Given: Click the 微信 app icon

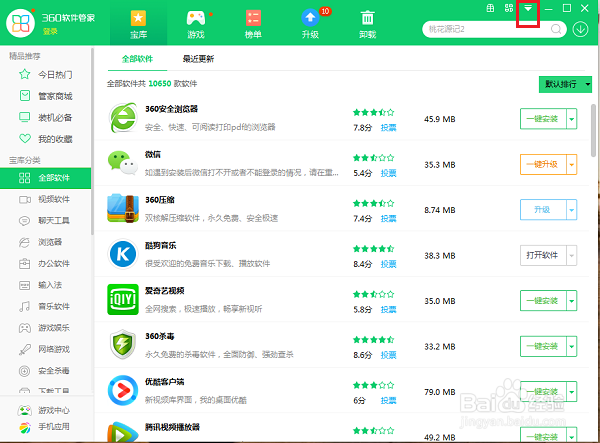Looking at the screenshot, I should pyautogui.click(x=122, y=163).
